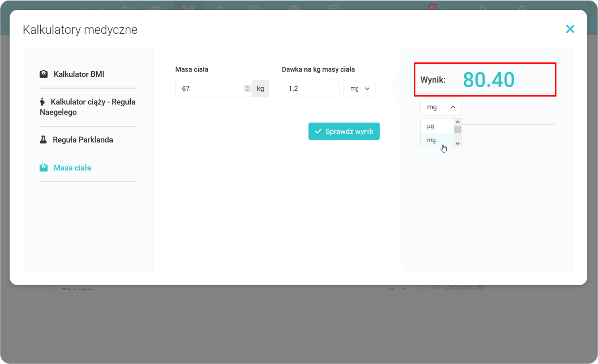Click the Wynik: label
Image resolution: width=598 pixels, height=364 pixels.
click(433, 80)
